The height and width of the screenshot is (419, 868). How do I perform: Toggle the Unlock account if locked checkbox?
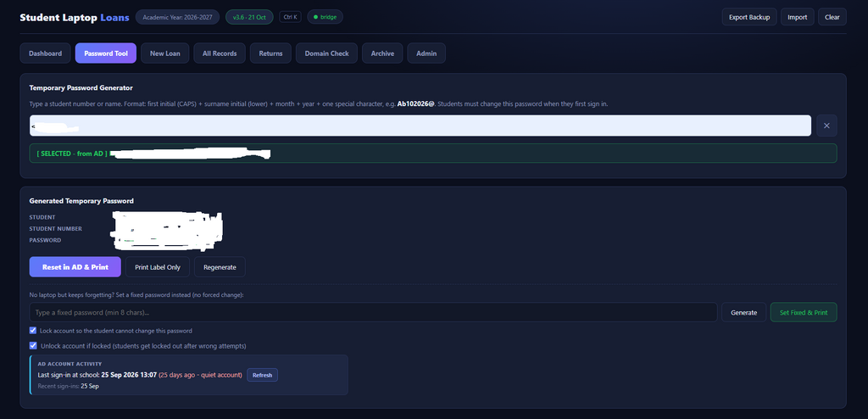coord(33,345)
